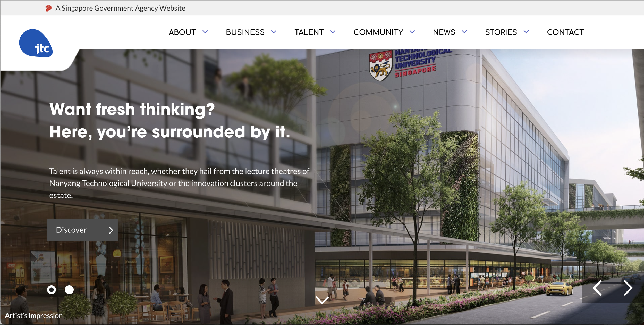This screenshot has height=325, width=644.
Task: Open the Contact menu item
Action: tap(565, 32)
